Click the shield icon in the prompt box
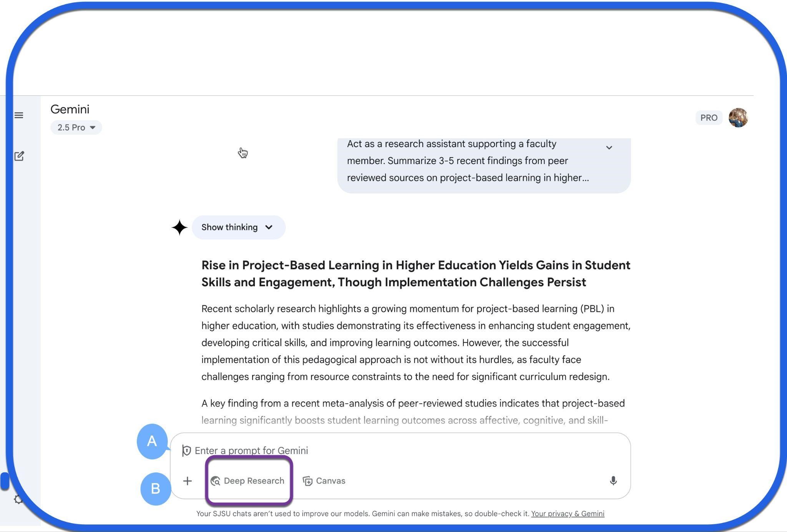Image resolution: width=787 pixels, height=532 pixels. pyautogui.click(x=187, y=451)
